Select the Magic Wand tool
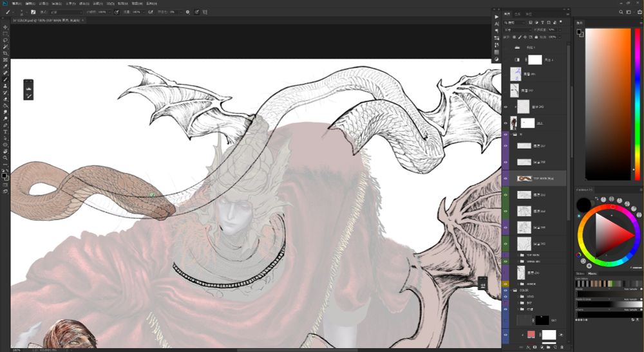This screenshot has width=644, height=352. [x=5, y=47]
